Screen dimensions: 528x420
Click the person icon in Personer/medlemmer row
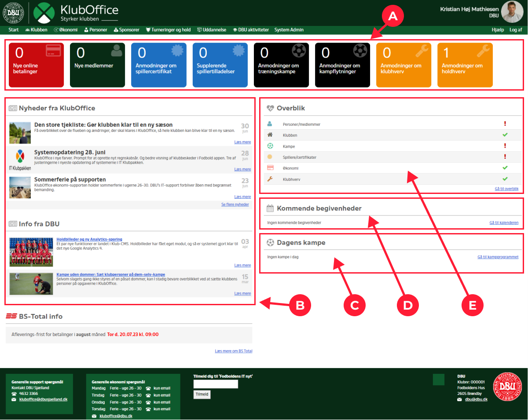click(270, 124)
